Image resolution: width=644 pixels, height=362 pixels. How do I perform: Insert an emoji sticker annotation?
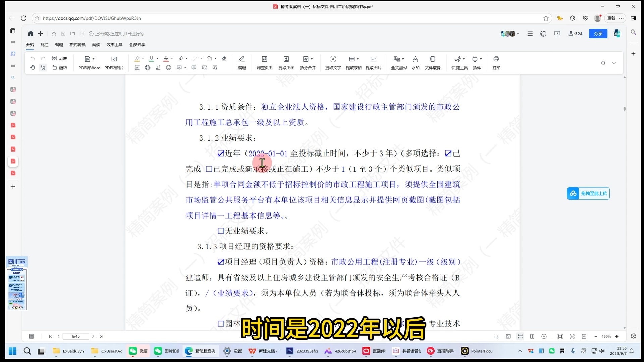[x=169, y=68]
